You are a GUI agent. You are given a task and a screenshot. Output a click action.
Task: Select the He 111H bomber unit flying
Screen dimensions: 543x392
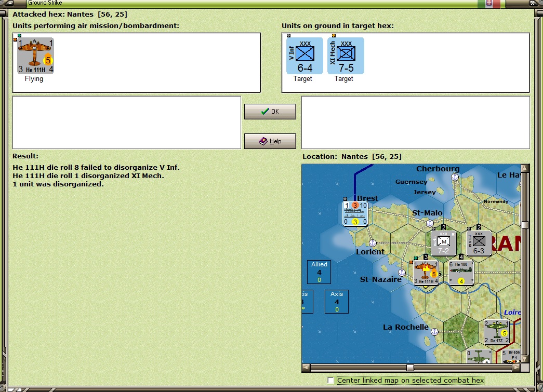pyautogui.click(x=36, y=56)
